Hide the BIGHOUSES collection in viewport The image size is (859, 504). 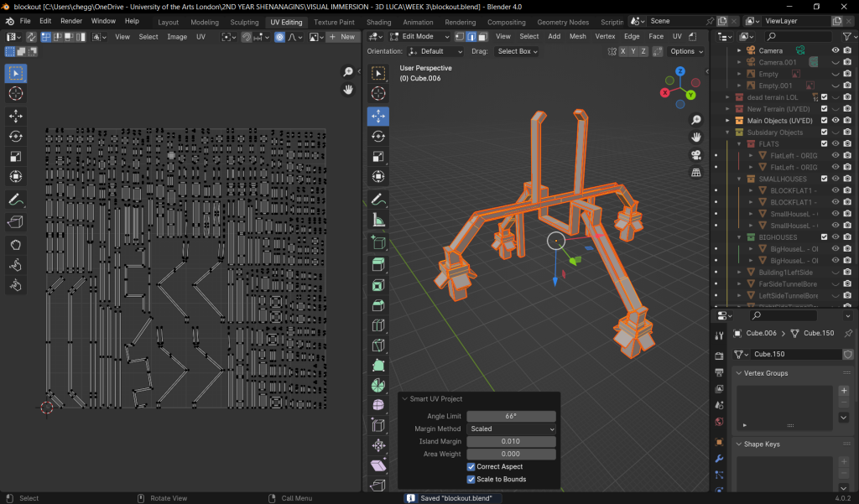[x=836, y=237]
